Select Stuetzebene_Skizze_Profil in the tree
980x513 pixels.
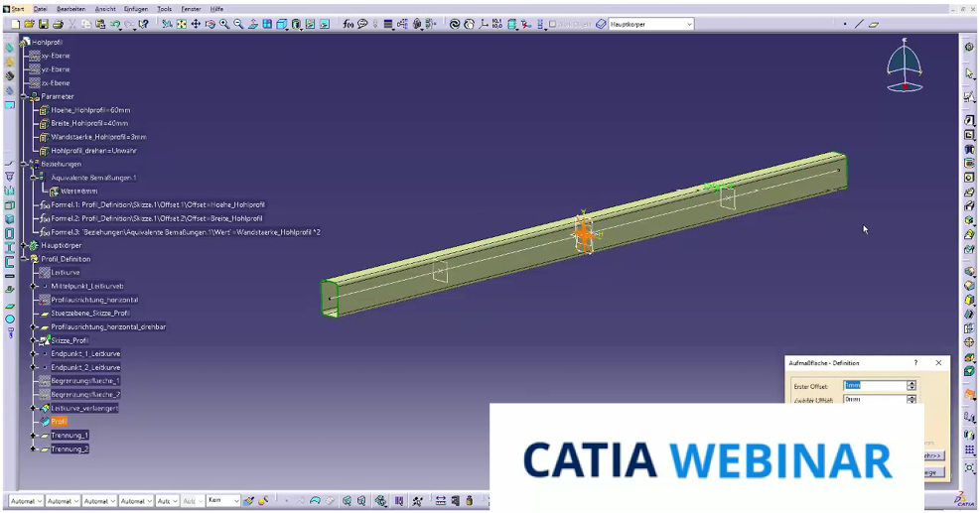[x=90, y=313]
